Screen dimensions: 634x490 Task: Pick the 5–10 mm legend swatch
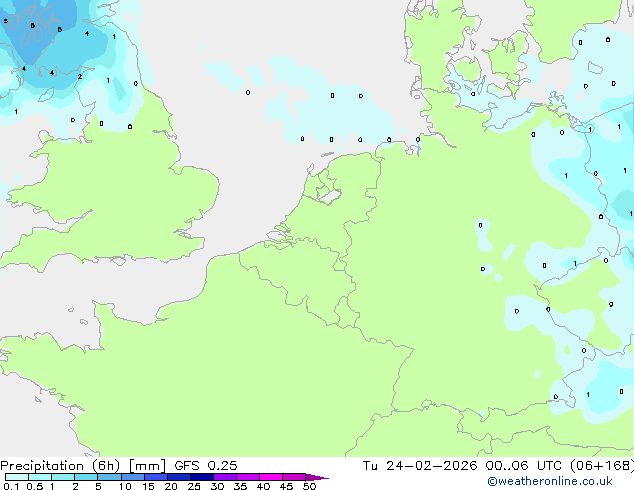(x=109, y=477)
